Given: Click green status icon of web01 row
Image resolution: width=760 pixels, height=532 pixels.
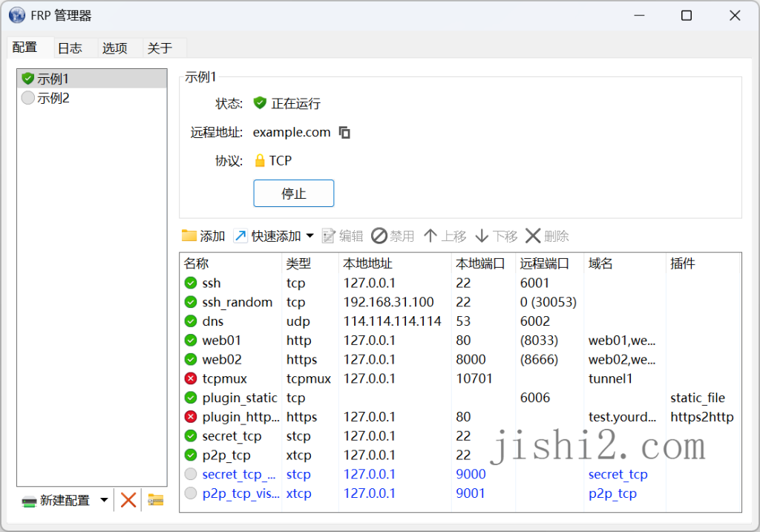Looking at the screenshot, I should tap(191, 340).
